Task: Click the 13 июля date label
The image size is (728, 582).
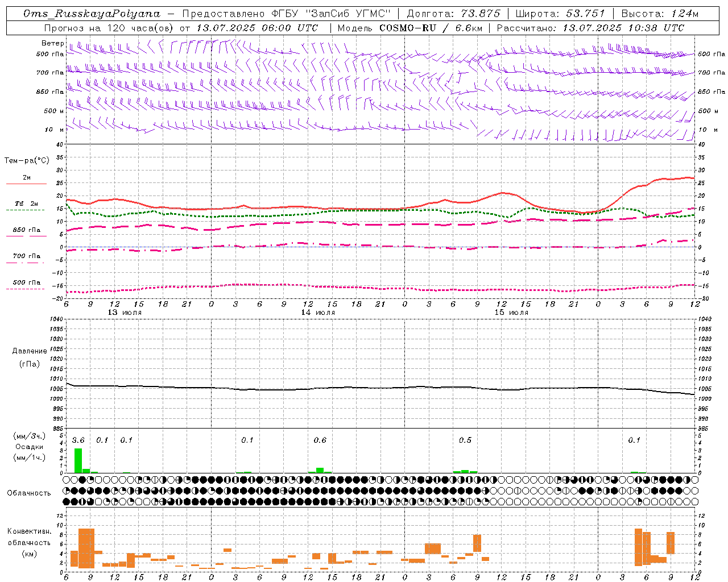Action: (125, 313)
